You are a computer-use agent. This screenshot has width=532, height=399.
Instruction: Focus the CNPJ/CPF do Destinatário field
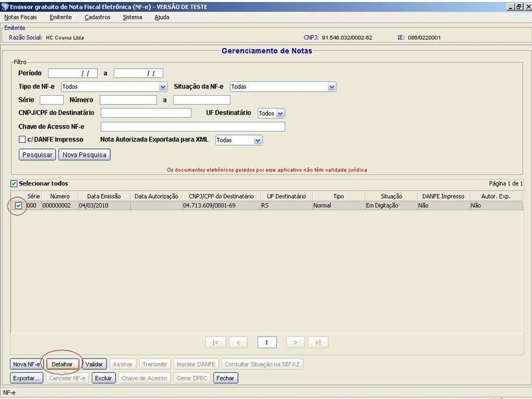[x=146, y=113]
